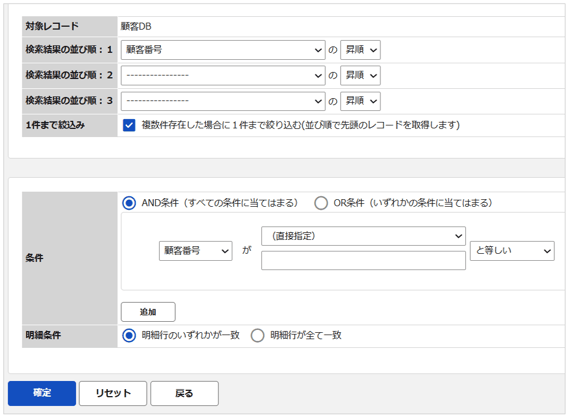Click the 対象レコード label
This screenshot has width=570, height=417.
click(x=52, y=26)
